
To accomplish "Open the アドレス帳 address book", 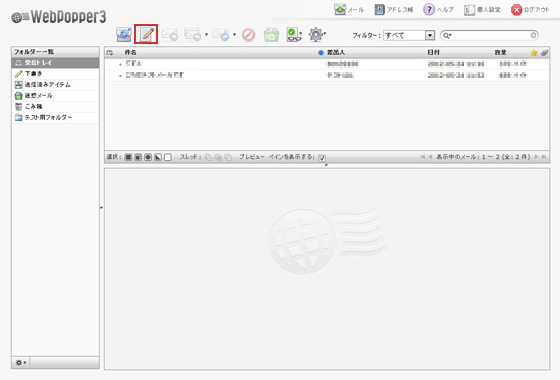I will [394, 10].
